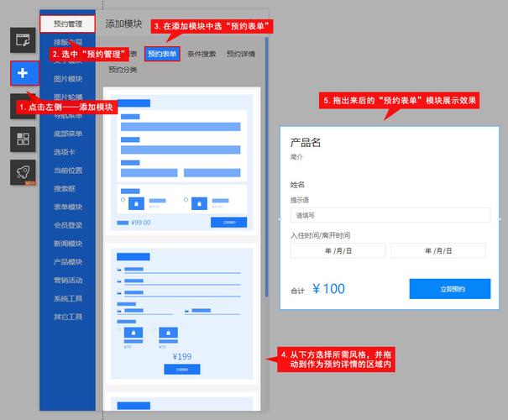Screen dimensions: 508x420
Task: Click the 添加模块 panel heading
Action: pos(123,24)
